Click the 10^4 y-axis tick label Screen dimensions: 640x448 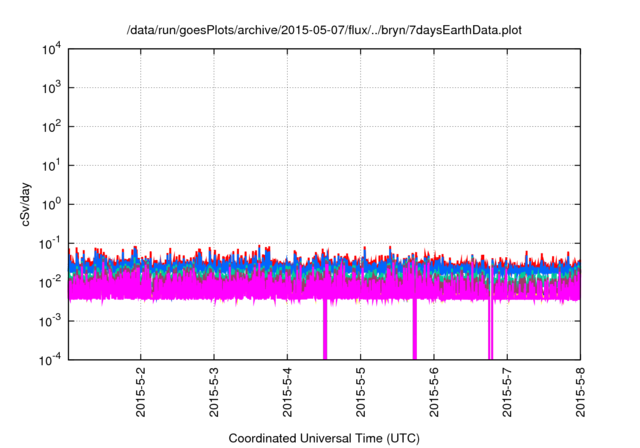point(50,49)
